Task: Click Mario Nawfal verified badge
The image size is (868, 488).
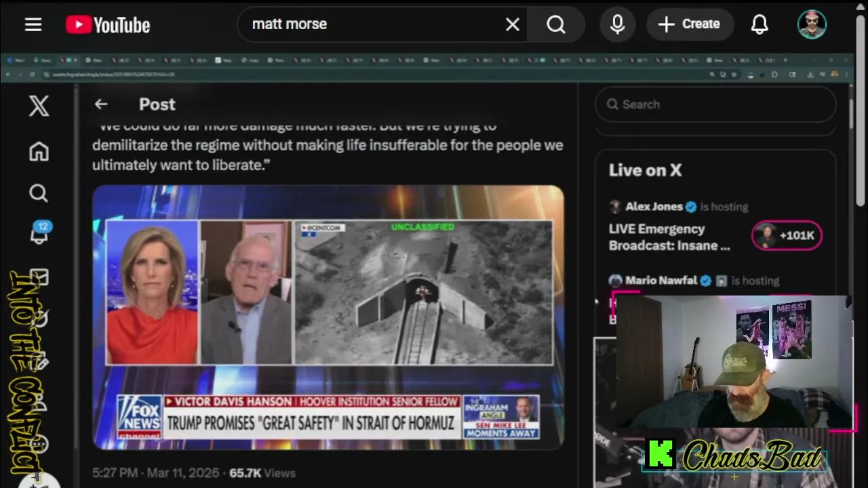Action: (705, 280)
